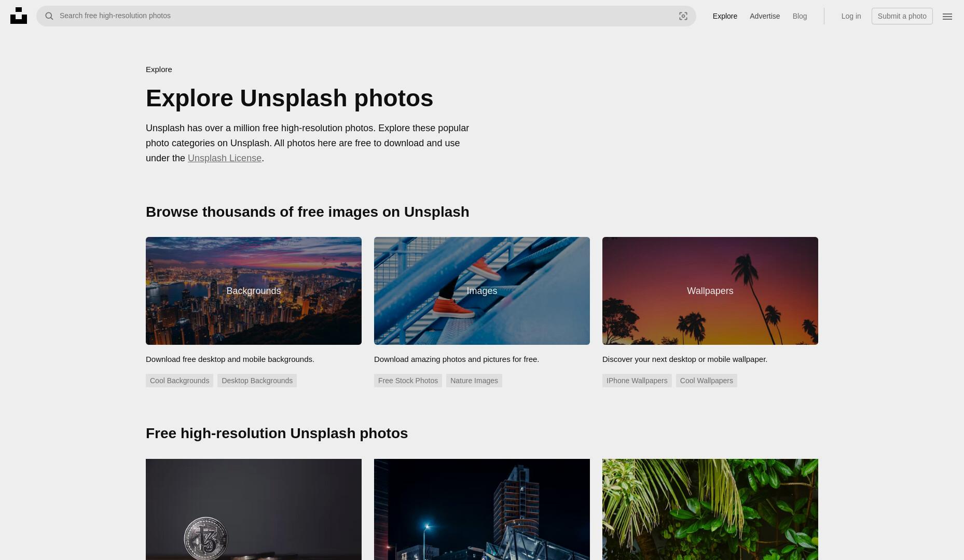The width and height of the screenshot is (964, 560).
Task: Click Log in link
Action: click(851, 16)
